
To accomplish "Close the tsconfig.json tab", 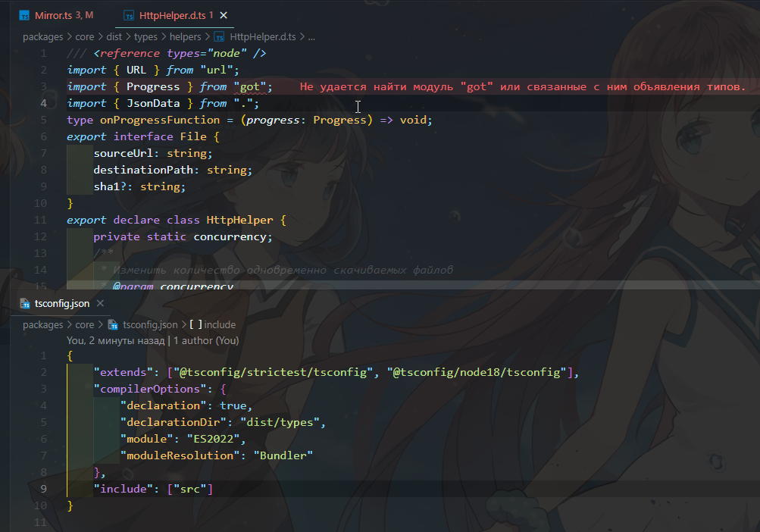I will click(x=100, y=304).
